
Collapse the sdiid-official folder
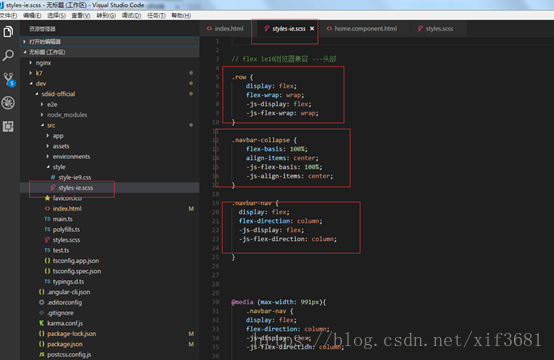(x=110, y=94)
